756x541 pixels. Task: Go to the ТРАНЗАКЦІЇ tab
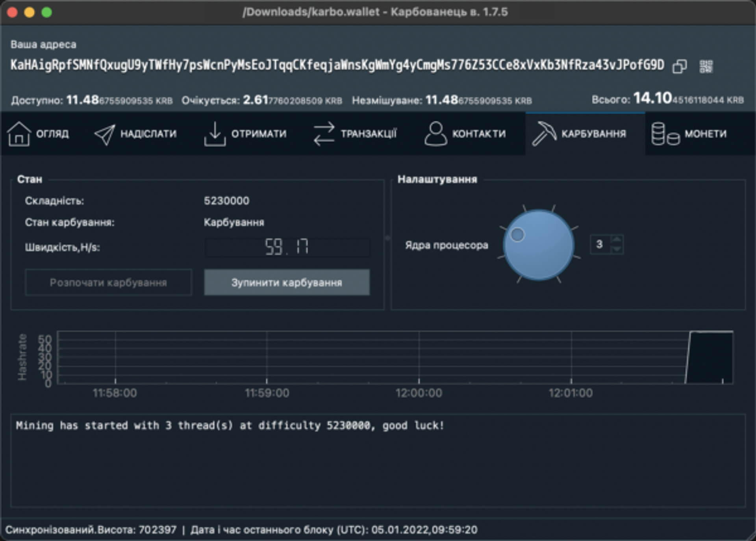(355, 134)
